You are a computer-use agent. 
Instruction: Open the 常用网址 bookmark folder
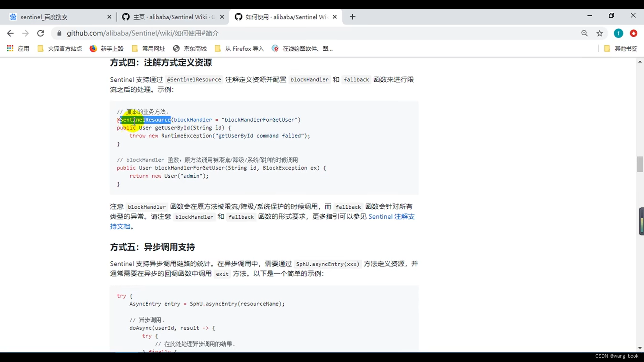click(x=149, y=49)
